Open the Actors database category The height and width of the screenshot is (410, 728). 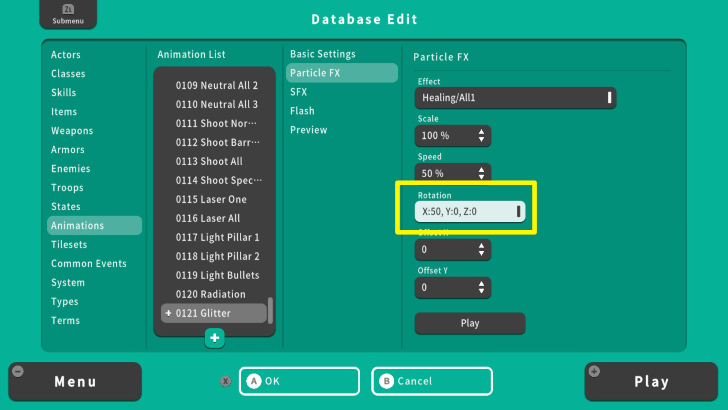coord(66,55)
